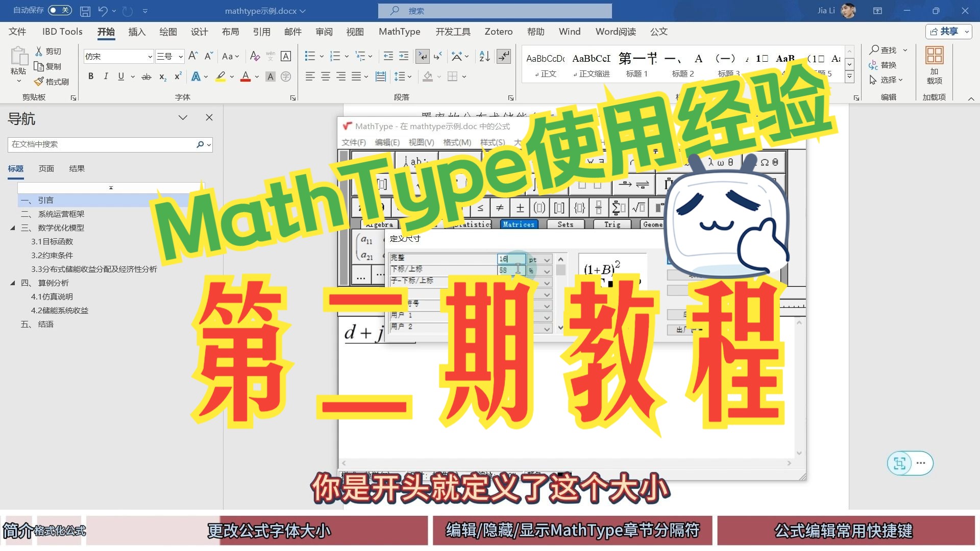Click the text highlight color button

[x=220, y=77]
